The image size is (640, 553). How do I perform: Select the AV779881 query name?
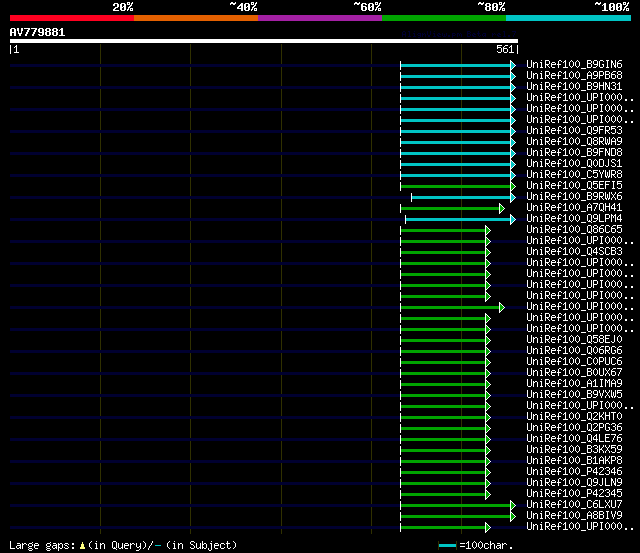tap(37, 32)
